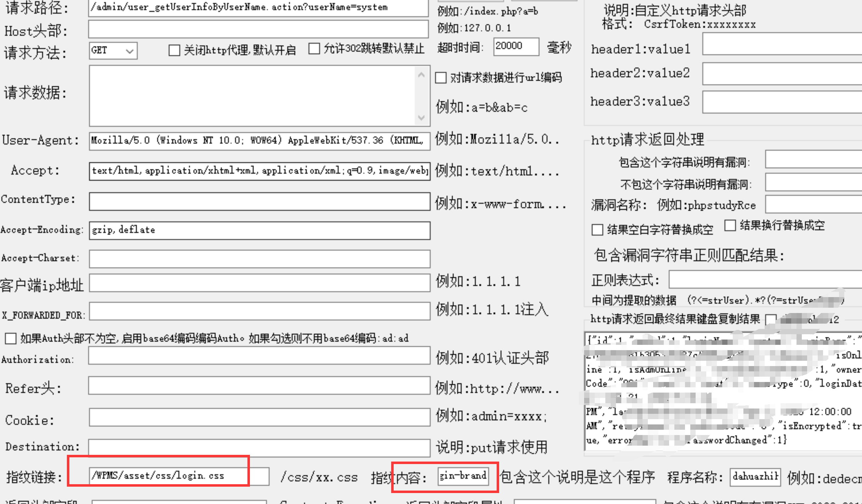Click the request data scrollbar down arrow
The image size is (862, 504).
421,117
